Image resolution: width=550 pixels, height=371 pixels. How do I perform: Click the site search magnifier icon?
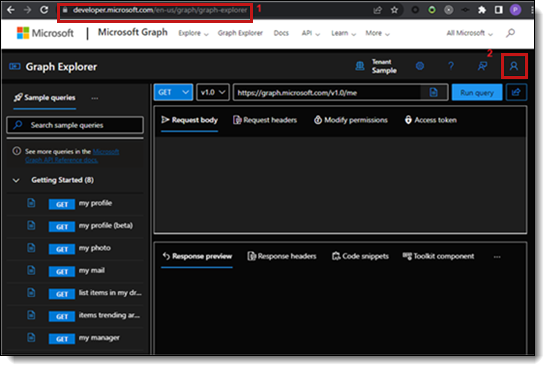tap(511, 33)
